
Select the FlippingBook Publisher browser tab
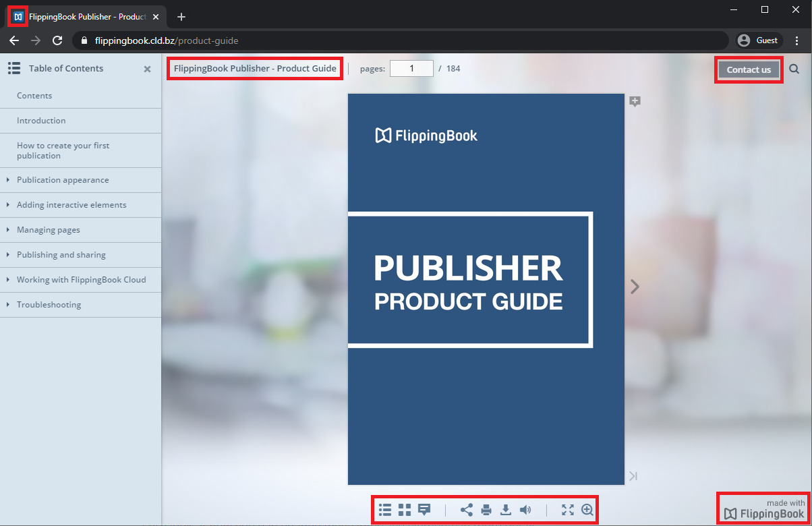click(86, 16)
